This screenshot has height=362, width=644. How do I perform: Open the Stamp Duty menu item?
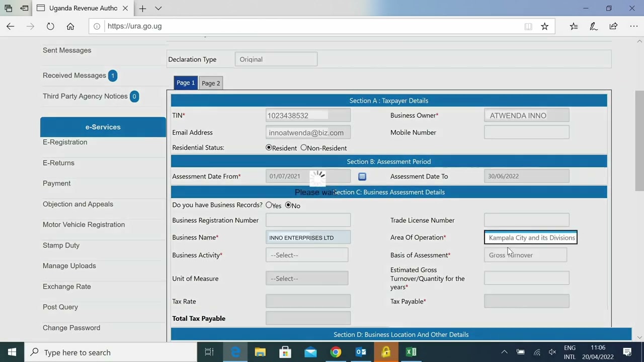[x=61, y=245]
